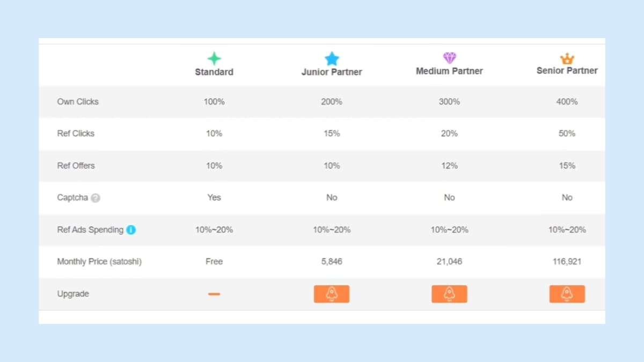
Task: Click the orange dash under Standard upgrade
Action: pos(214,294)
